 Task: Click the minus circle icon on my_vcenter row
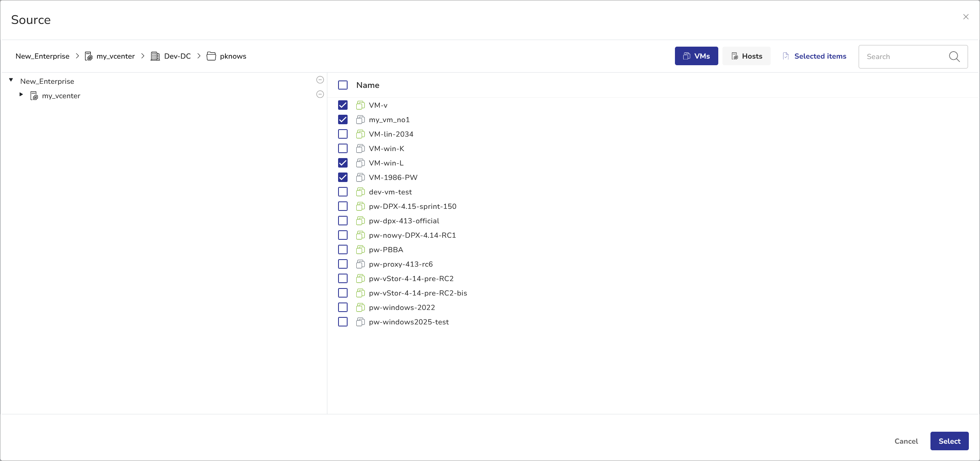[320, 94]
